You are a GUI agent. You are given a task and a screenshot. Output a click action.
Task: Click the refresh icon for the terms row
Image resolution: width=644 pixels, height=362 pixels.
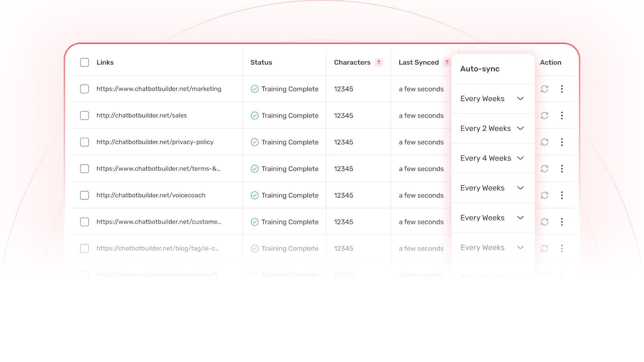(x=545, y=169)
